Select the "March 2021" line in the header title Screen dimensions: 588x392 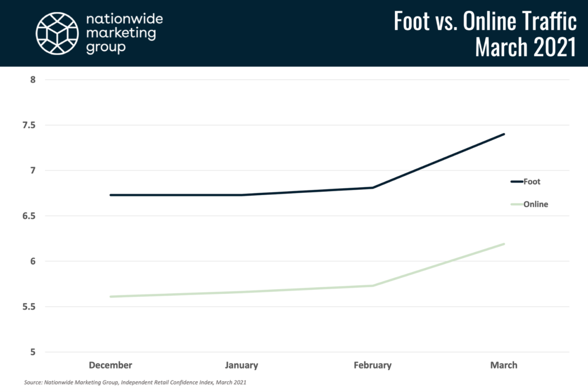tap(525, 47)
